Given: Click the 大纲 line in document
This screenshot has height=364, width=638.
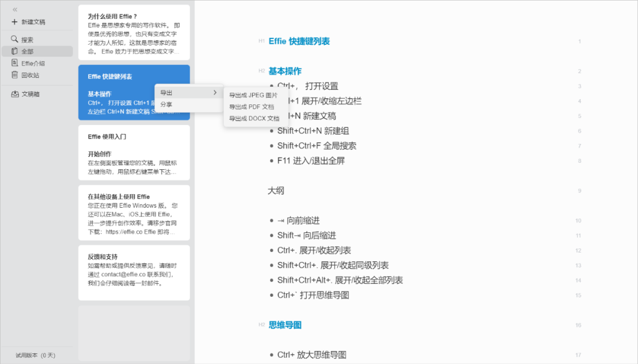Looking at the screenshot, I should (276, 191).
